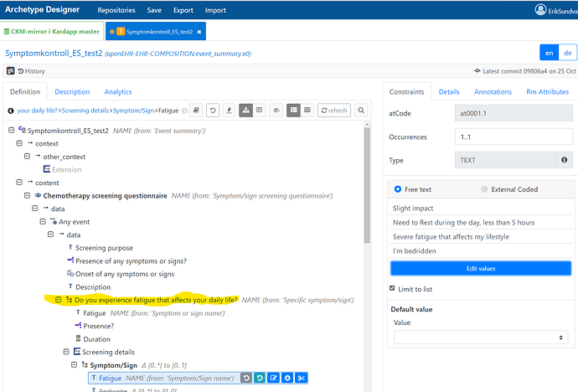The height and width of the screenshot is (392, 578).
Task: Click the search magnifier icon
Action: click(x=361, y=111)
